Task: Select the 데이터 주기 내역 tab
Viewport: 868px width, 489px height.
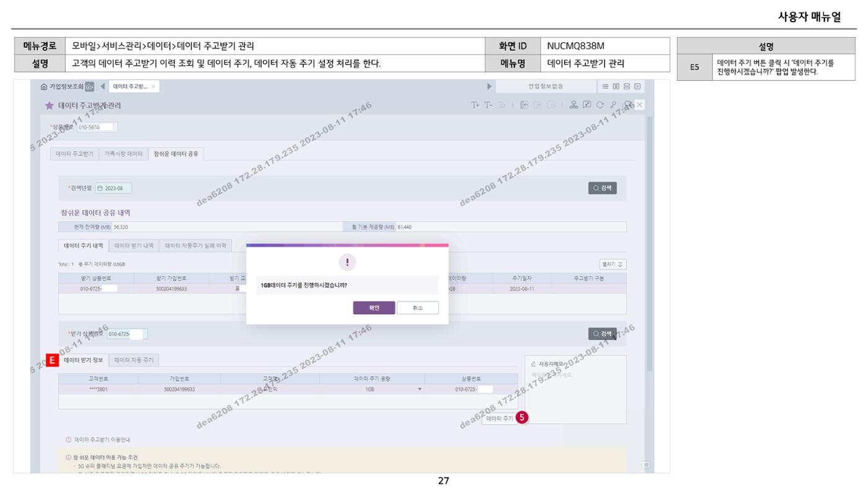Action: point(84,246)
